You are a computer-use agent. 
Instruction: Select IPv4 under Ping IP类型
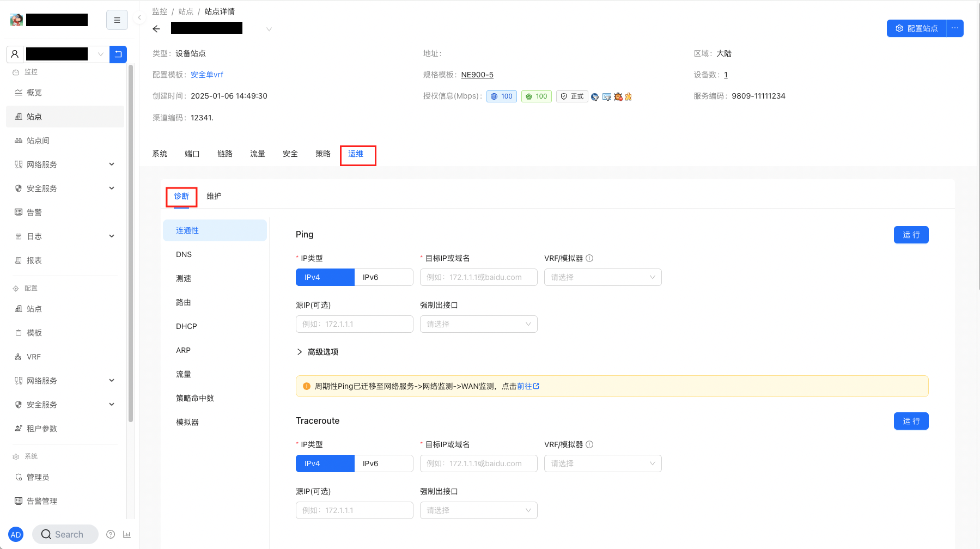(325, 277)
